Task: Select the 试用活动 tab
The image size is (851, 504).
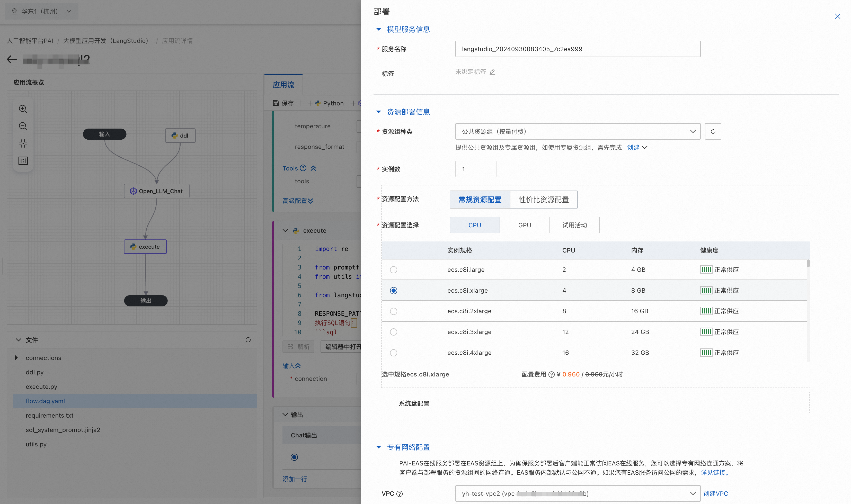Action: [x=574, y=225]
